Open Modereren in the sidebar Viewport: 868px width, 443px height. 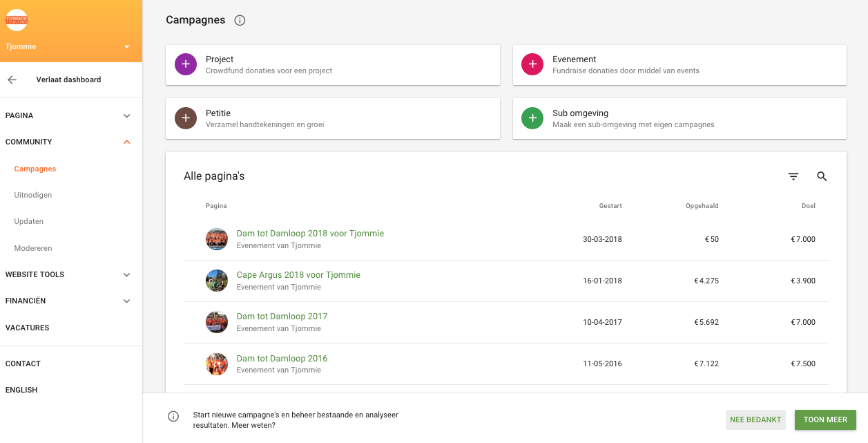[x=33, y=248]
